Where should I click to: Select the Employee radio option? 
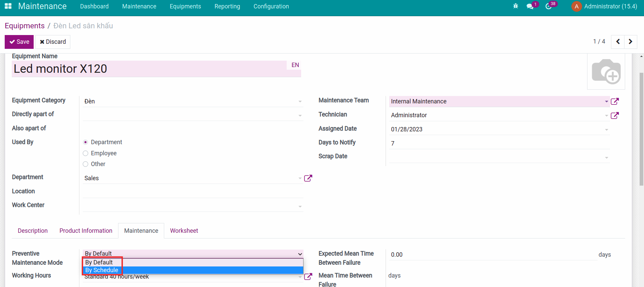[85, 153]
